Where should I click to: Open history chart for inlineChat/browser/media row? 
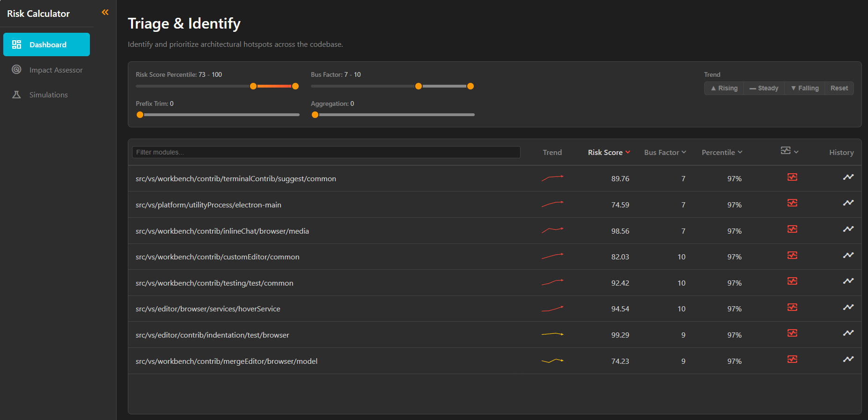848,229
